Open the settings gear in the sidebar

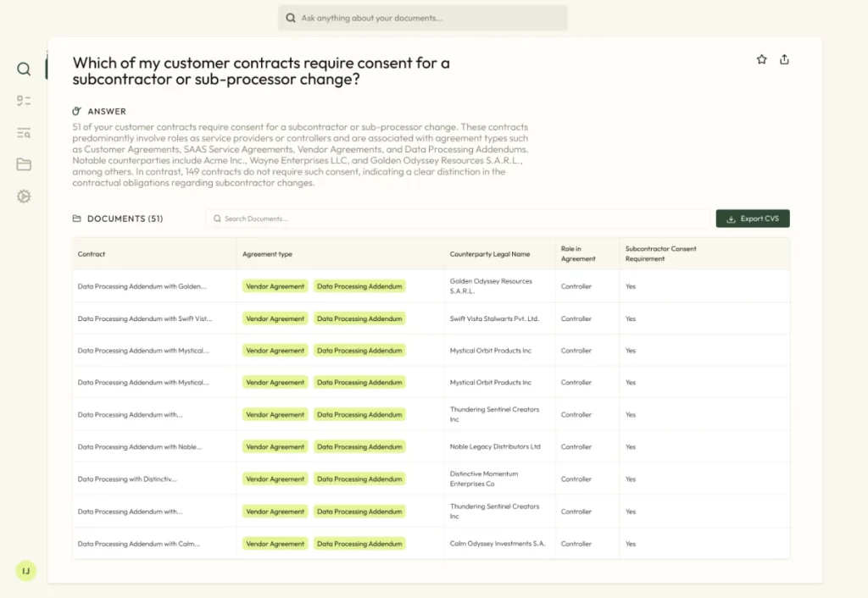(x=23, y=197)
